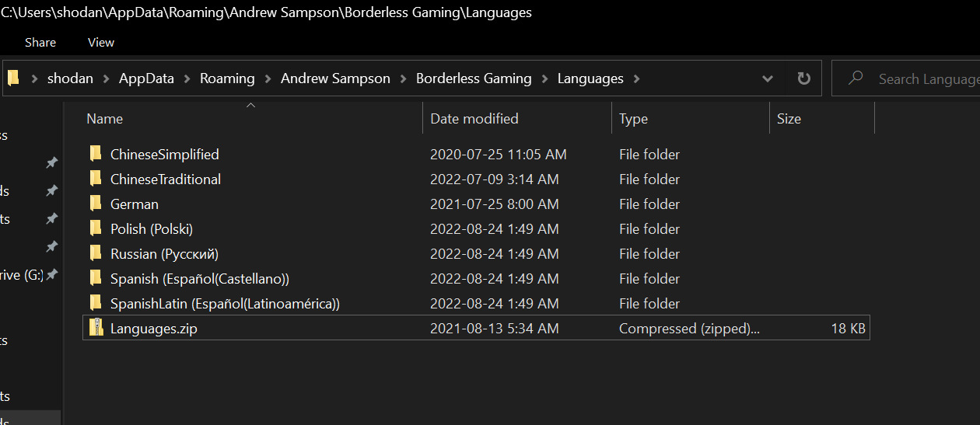Click the window title path text

click(x=266, y=12)
